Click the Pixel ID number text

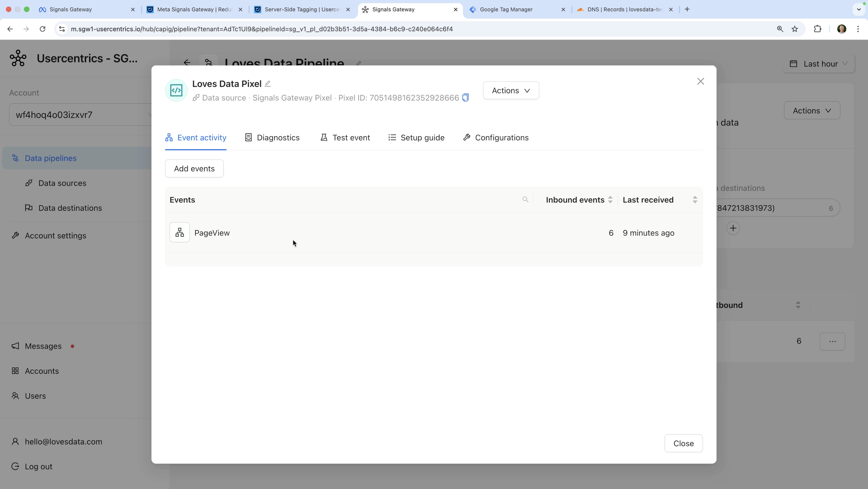click(414, 98)
